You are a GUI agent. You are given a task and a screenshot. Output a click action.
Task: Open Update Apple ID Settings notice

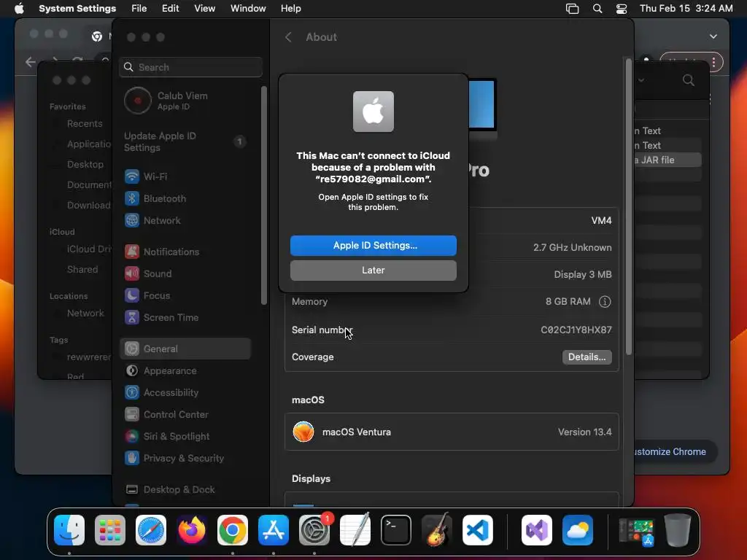pos(186,141)
